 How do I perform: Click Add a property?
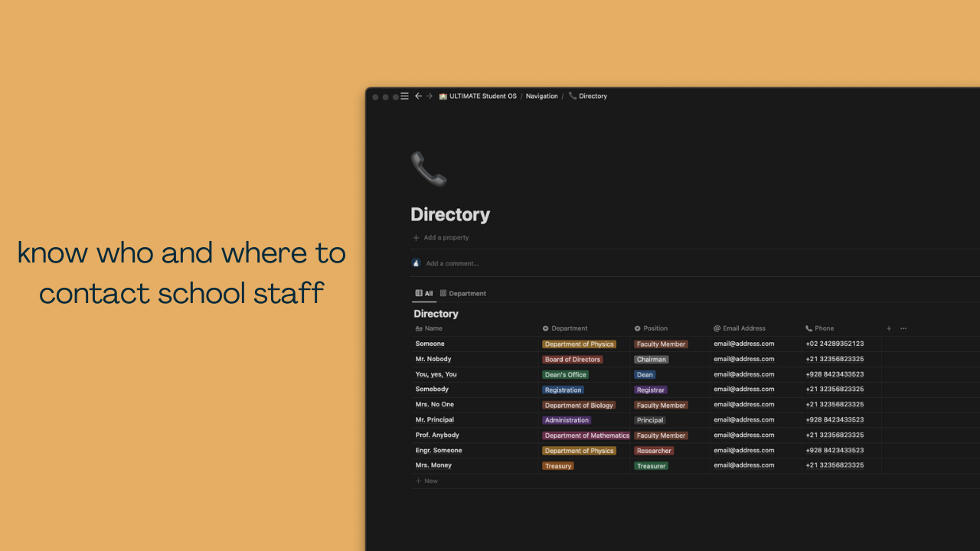point(441,238)
